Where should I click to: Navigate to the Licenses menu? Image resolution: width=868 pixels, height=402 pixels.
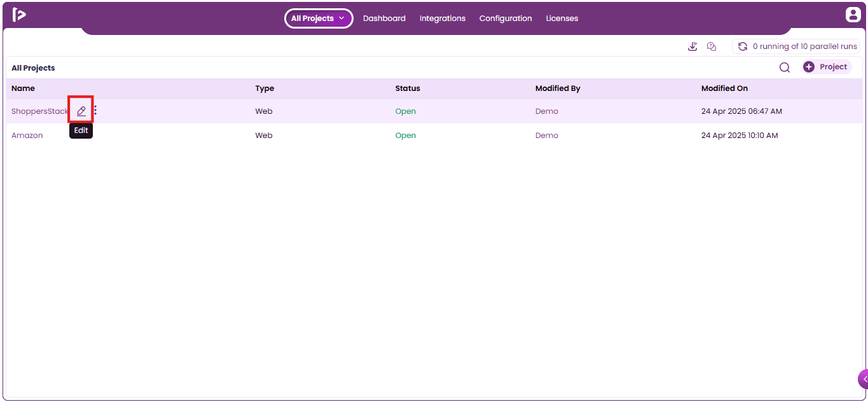tap(562, 18)
